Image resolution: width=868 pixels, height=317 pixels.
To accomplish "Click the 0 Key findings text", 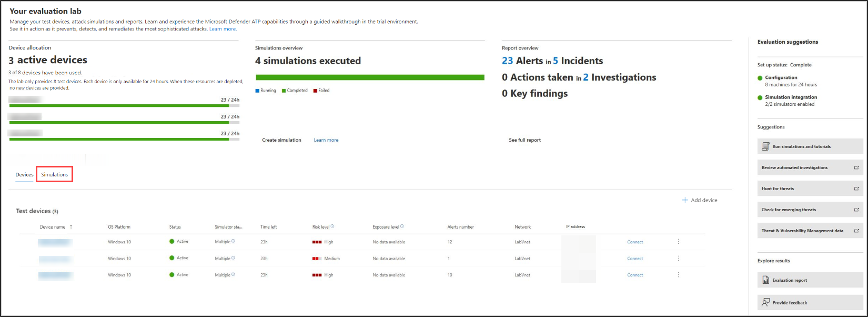I will 534,94.
